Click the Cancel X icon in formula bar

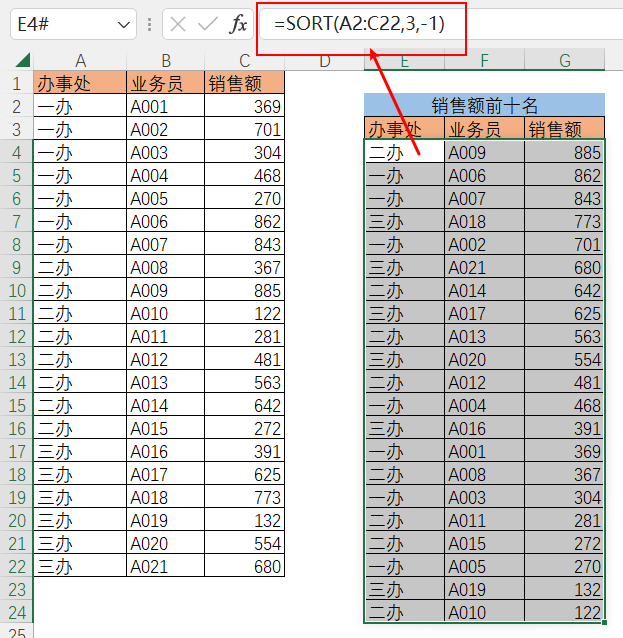click(178, 25)
